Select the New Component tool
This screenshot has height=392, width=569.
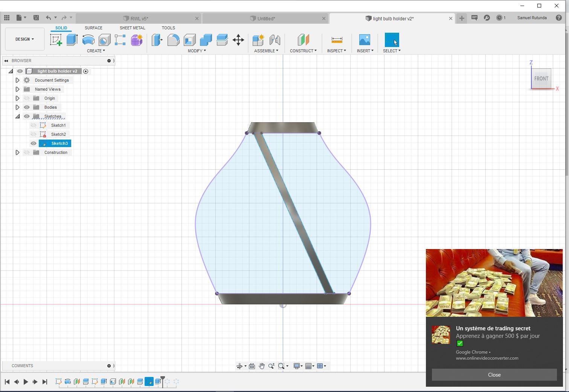click(258, 40)
